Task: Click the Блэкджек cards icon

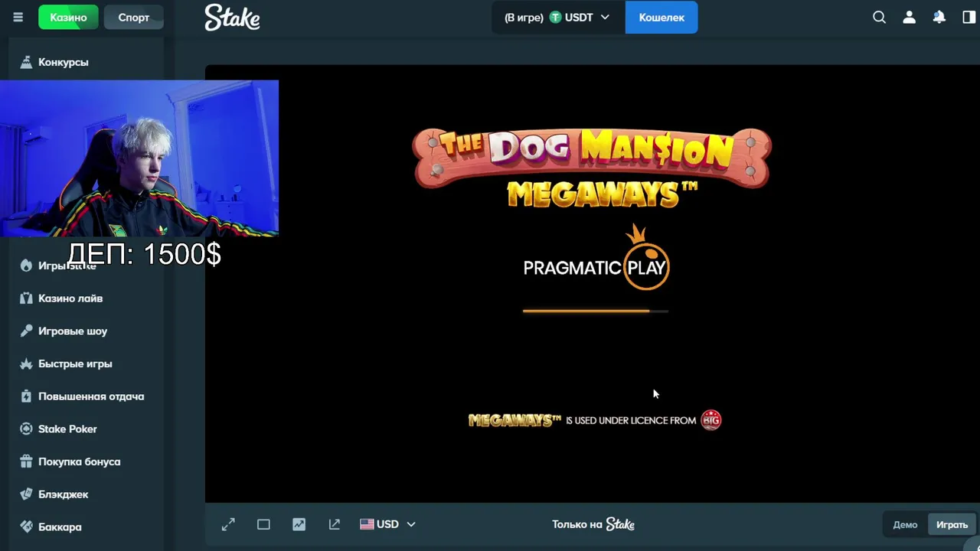Action: coord(26,494)
